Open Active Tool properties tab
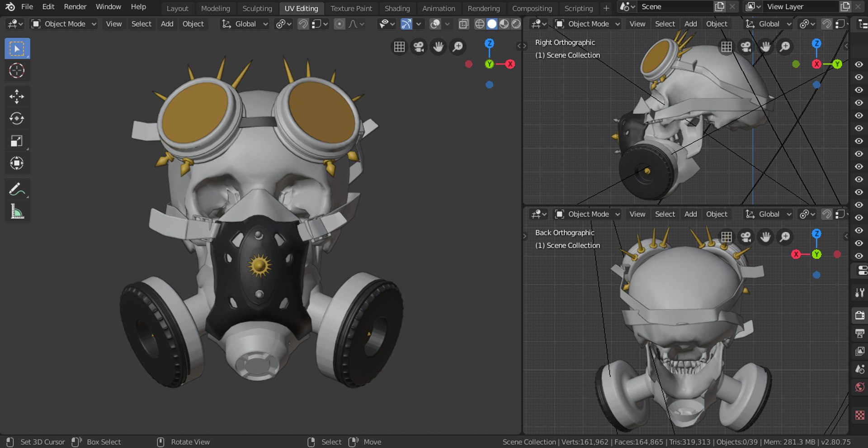Image resolution: width=868 pixels, height=448 pixels. [x=860, y=293]
